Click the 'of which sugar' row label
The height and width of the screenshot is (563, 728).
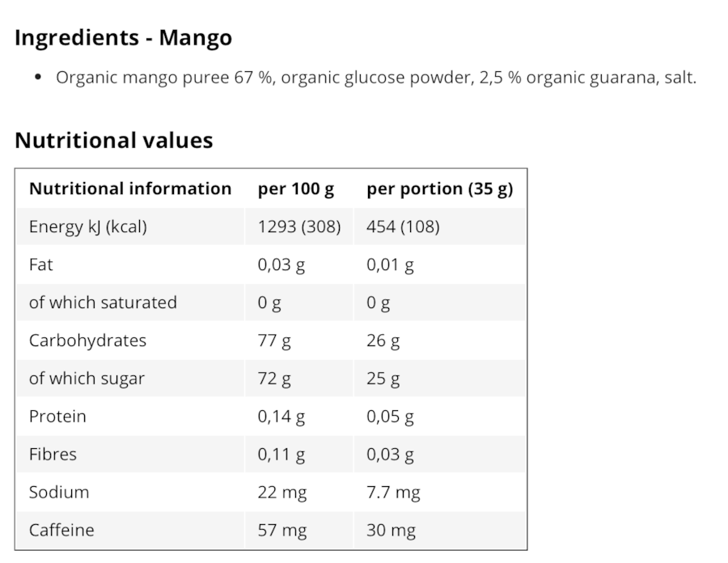(87, 379)
